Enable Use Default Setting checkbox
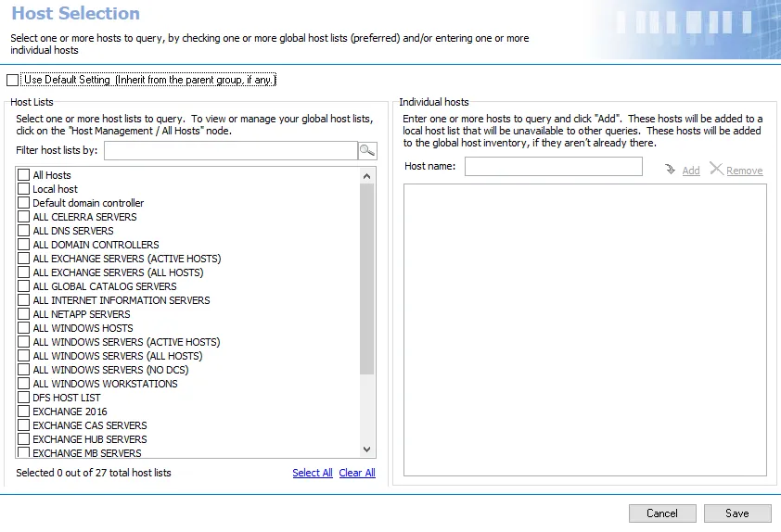The height and width of the screenshot is (532, 781). pyautogui.click(x=12, y=80)
